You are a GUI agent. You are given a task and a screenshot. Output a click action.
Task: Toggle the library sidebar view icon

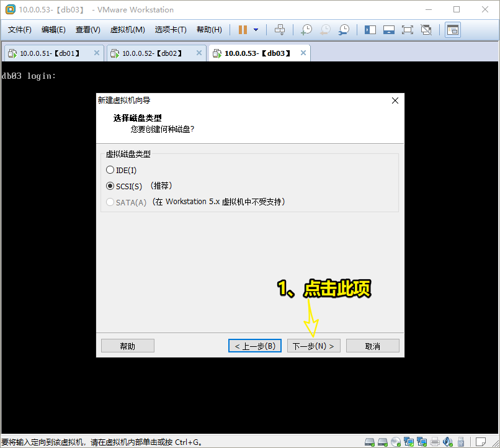(370, 30)
